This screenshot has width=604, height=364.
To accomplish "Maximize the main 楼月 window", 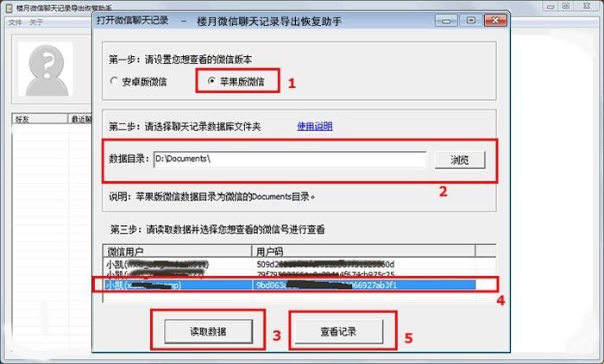I will tap(565, 7).
